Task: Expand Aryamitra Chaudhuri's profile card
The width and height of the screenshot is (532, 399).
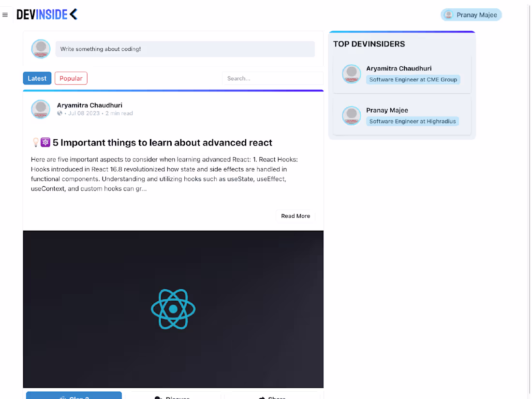Action: pyautogui.click(x=402, y=74)
